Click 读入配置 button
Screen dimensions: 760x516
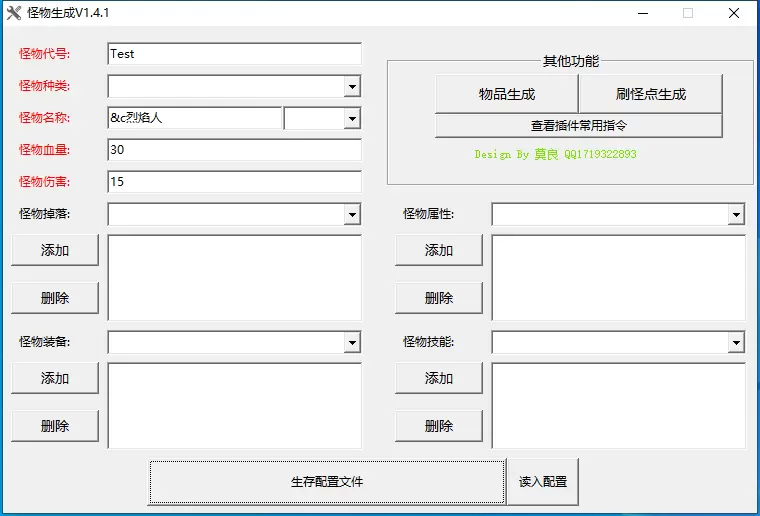click(x=543, y=482)
